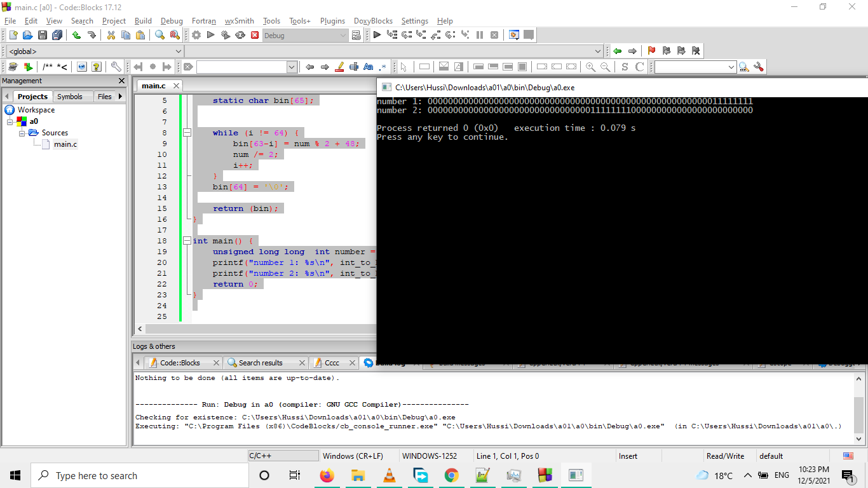Open the Fortran menu
Viewport: 868px width, 488px height.
coord(204,21)
